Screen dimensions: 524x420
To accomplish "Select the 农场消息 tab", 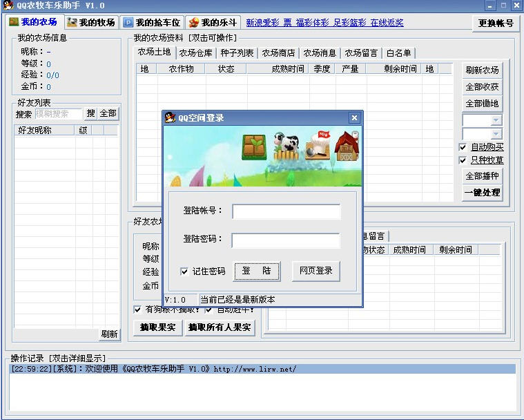I will click(320, 52).
